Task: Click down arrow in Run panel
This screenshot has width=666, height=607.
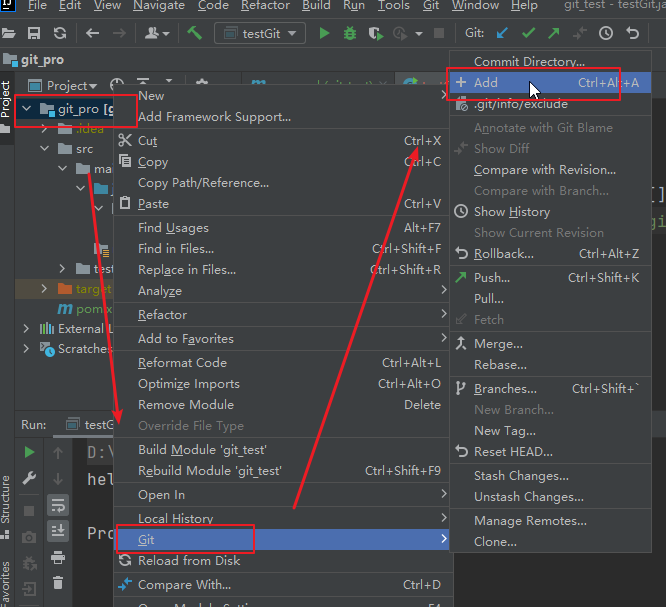Action: tap(58, 479)
